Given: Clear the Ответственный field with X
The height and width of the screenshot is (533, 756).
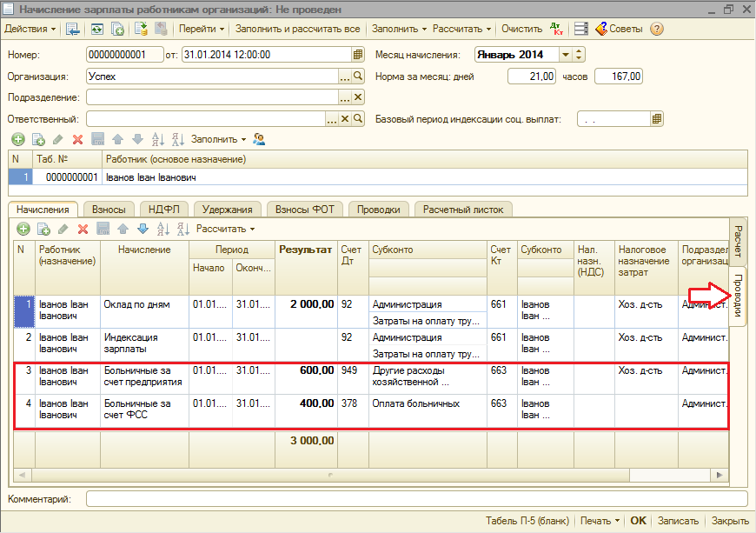Looking at the screenshot, I should click(x=345, y=118).
